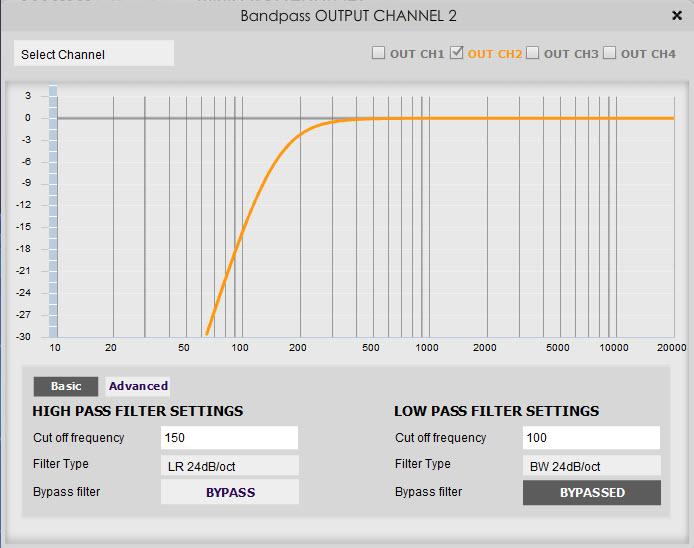Click the LOW PASS FILTER SETTINGS heading
The height and width of the screenshot is (548, 694).
[497, 411]
